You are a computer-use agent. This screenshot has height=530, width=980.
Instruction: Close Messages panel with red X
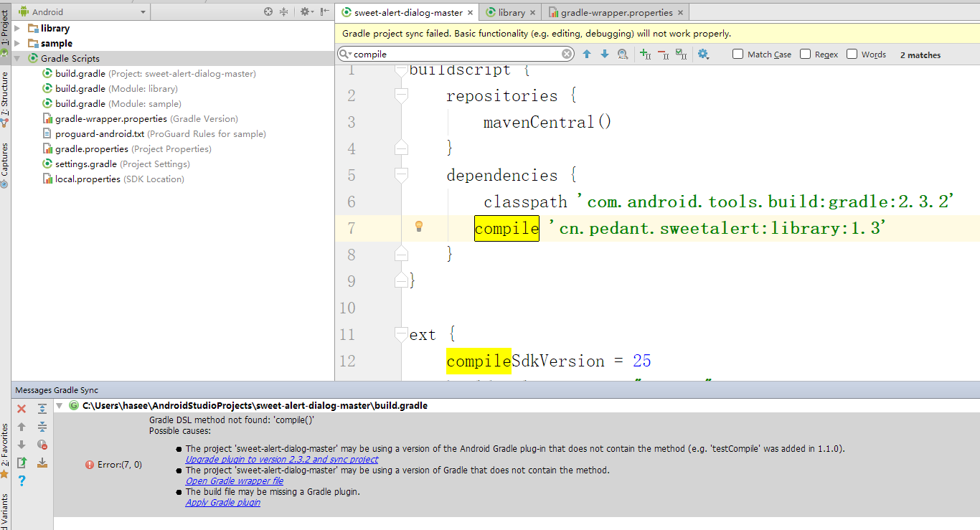(22, 409)
